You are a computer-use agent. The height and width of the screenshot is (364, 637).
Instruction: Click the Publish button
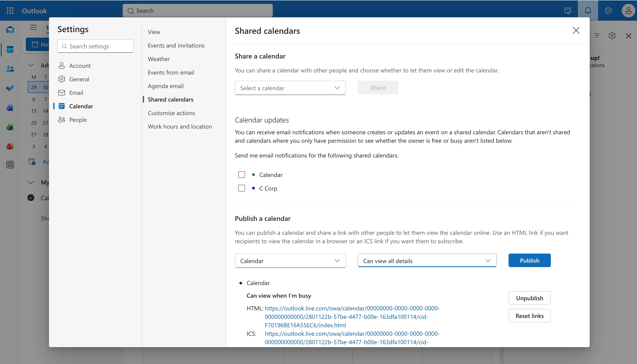tap(529, 260)
